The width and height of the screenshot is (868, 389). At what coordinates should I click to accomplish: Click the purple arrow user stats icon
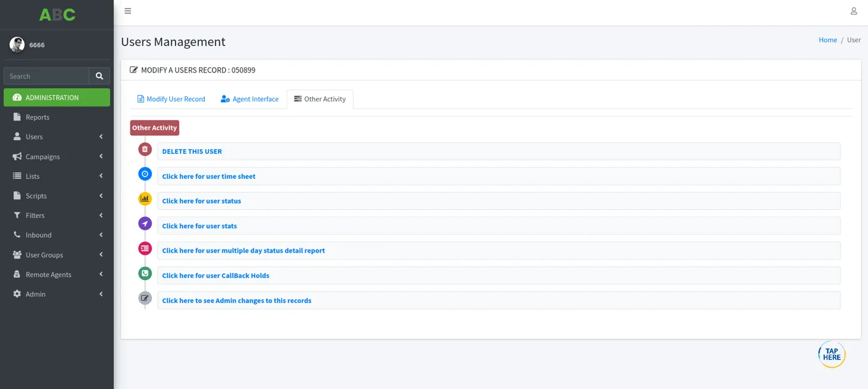point(145,224)
